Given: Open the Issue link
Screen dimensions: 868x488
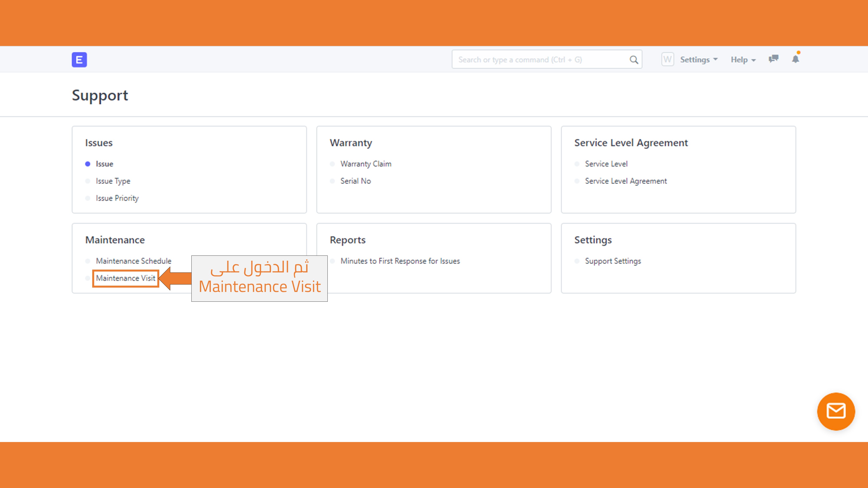Looking at the screenshot, I should pyautogui.click(x=104, y=164).
